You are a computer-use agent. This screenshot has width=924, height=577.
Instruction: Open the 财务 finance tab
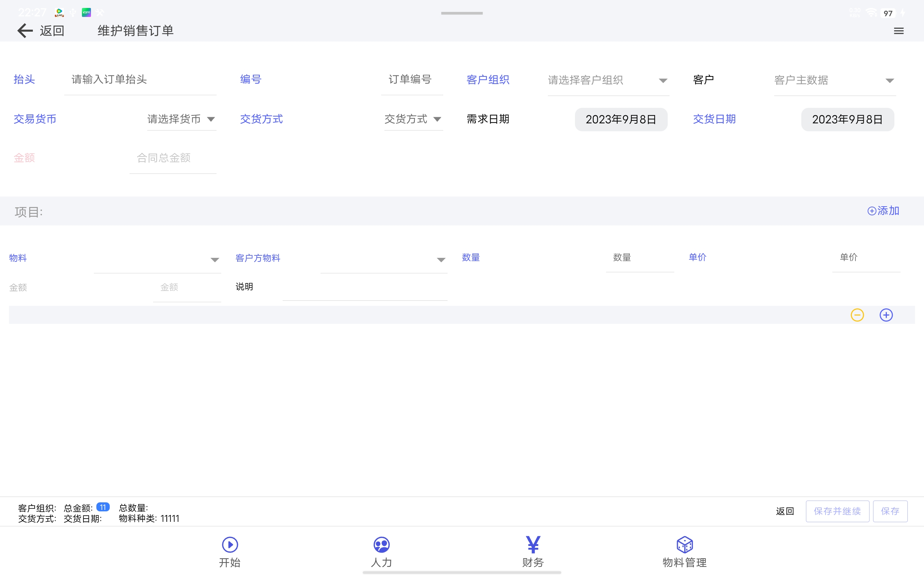point(533,551)
